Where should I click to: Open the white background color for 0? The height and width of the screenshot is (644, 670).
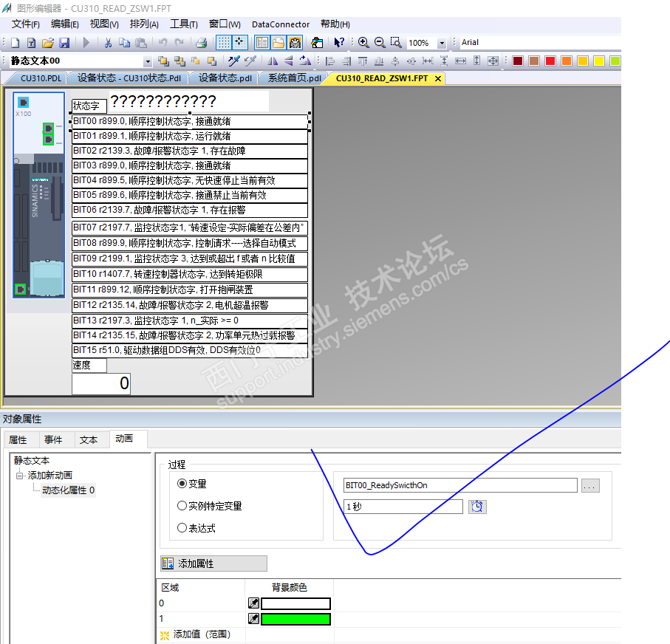[295, 603]
